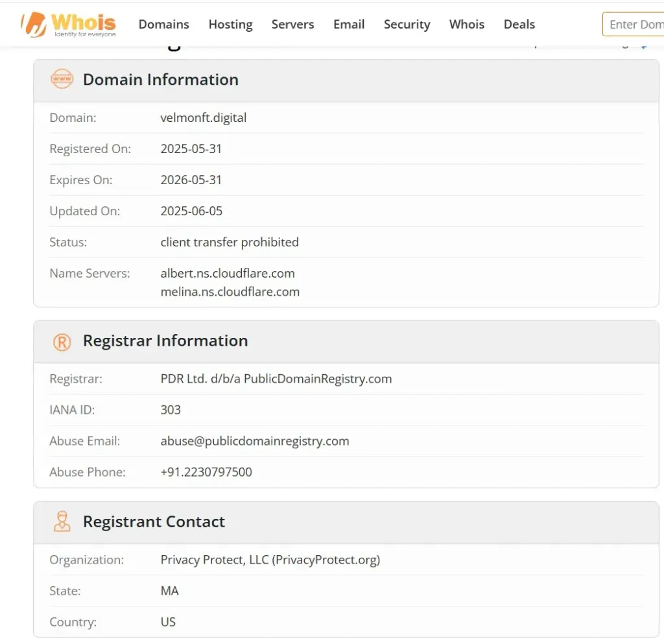This screenshot has width=664, height=644.
Task: Open the Whois menu item
Action: pos(467,24)
